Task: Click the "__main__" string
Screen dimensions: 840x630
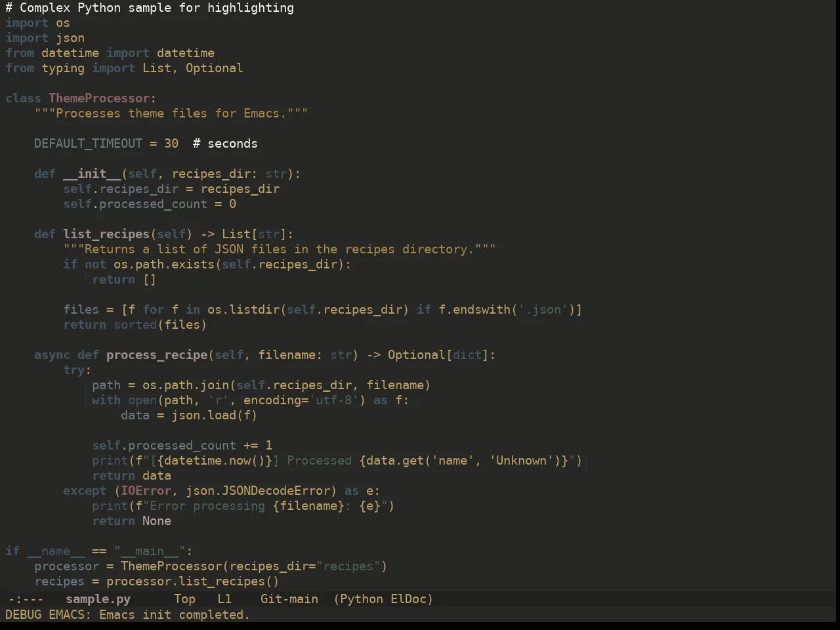Action: point(150,551)
